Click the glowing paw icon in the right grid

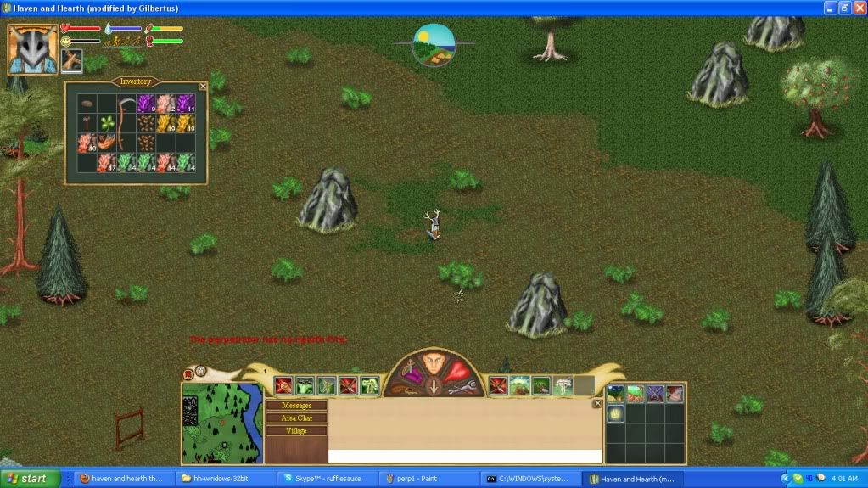pyautogui.click(x=615, y=414)
